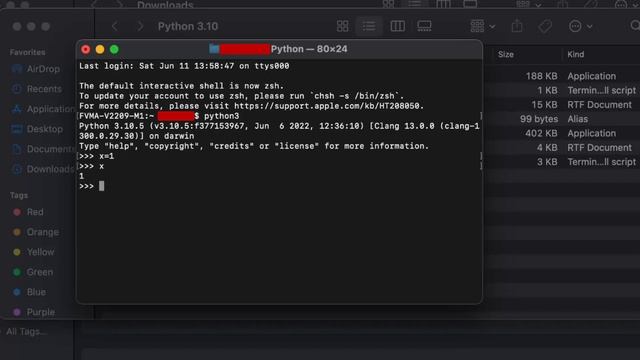Open Desktop in Finder sidebar
Viewport: 640px width, 360px height.
point(37,129)
